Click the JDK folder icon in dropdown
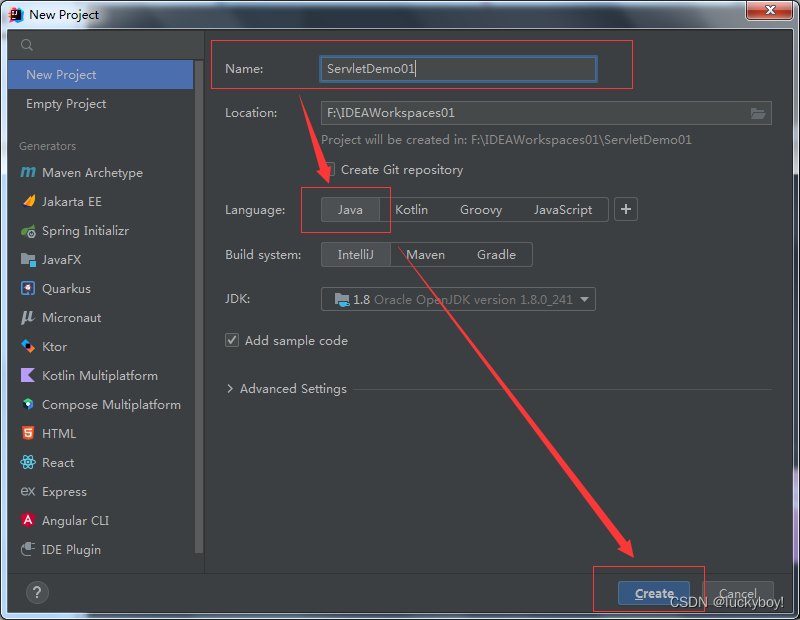 click(341, 299)
